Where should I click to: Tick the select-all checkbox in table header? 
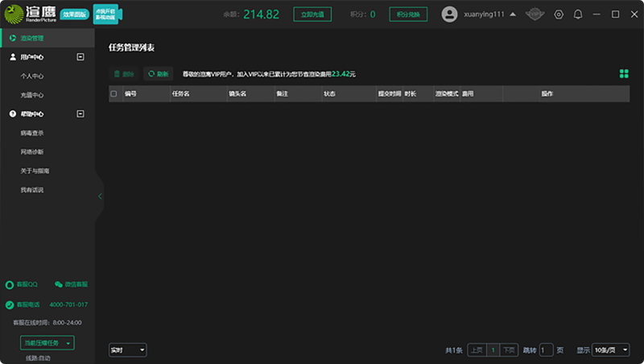tap(114, 94)
